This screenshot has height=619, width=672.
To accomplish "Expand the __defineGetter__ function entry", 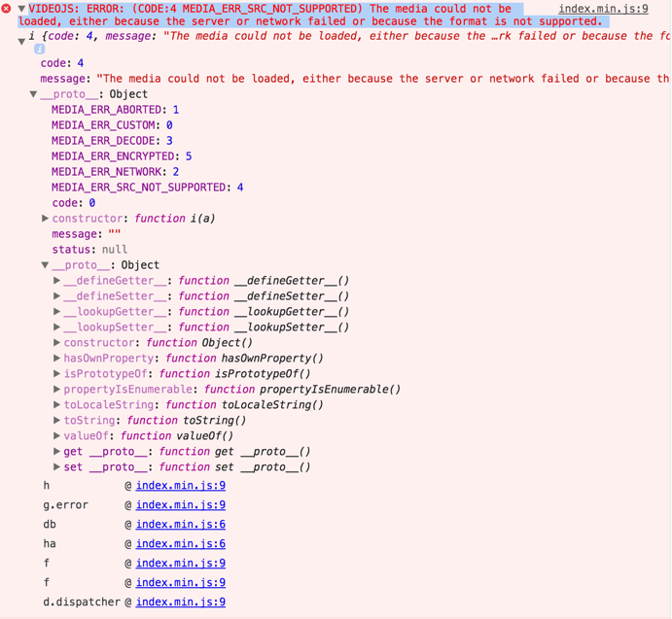I will [x=56, y=281].
